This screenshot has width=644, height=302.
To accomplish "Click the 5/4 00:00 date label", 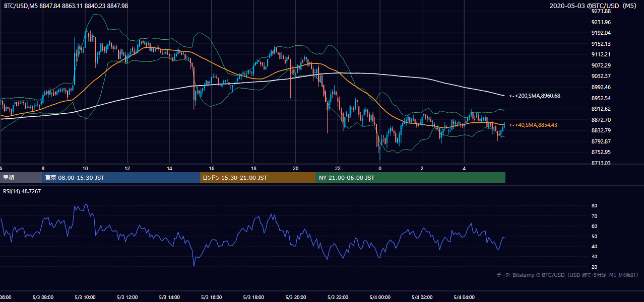I will pos(380,297).
